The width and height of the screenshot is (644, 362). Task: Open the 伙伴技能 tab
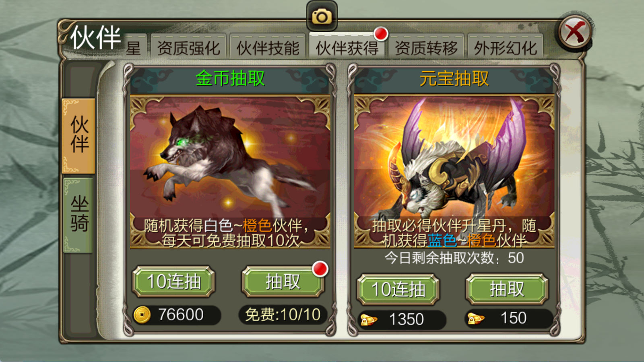point(268,47)
